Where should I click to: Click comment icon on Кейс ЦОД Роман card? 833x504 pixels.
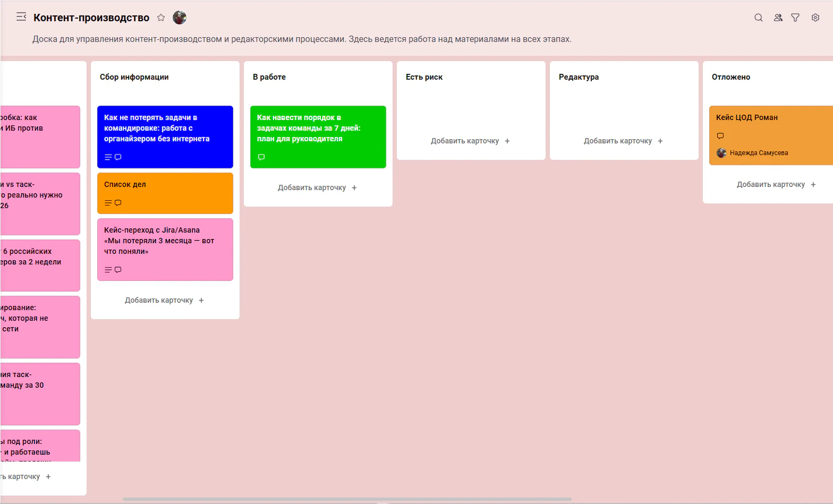[x=720, y=136]
